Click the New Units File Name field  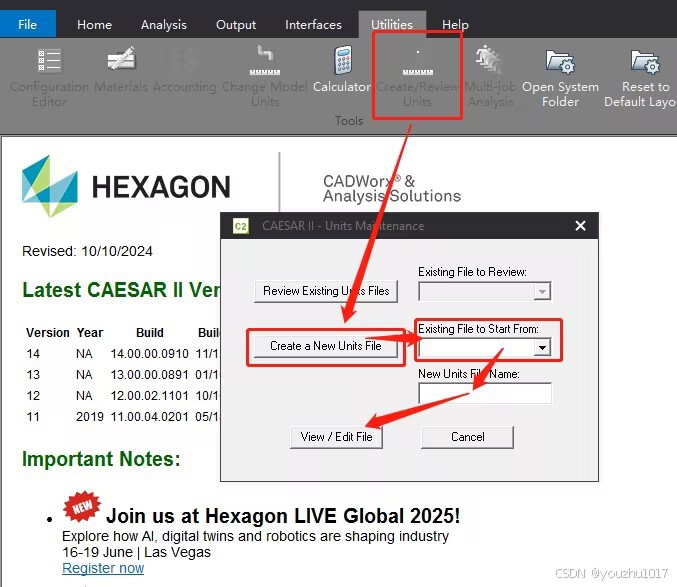coord(485,393)
